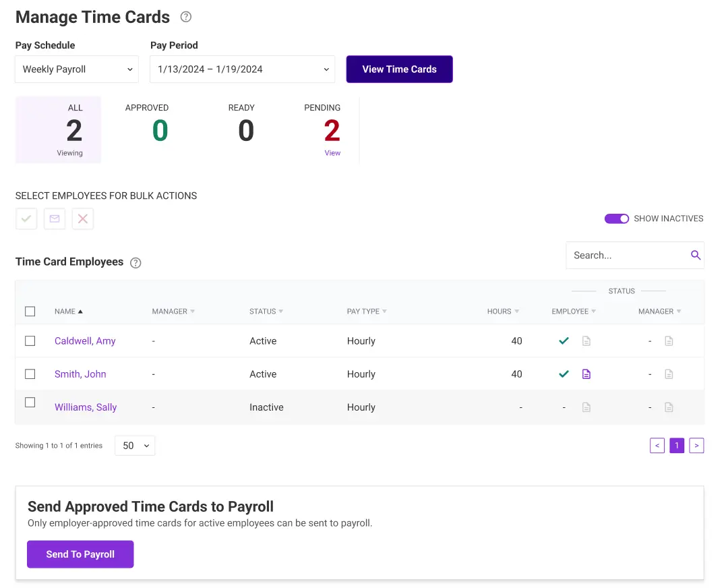Open Smith, John's employee profile link

click(x=80, y=374)
